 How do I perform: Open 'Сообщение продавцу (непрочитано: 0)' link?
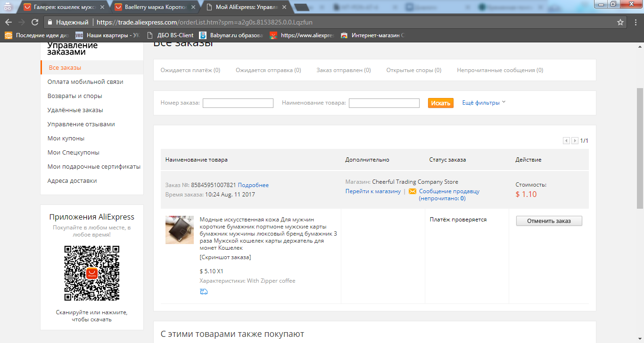tap(449, 195)
